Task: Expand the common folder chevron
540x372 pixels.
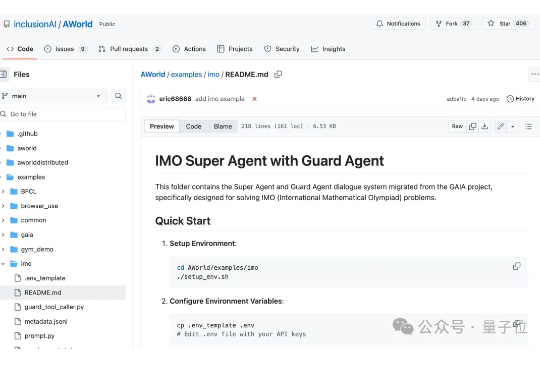Action: tap(3, 220)
